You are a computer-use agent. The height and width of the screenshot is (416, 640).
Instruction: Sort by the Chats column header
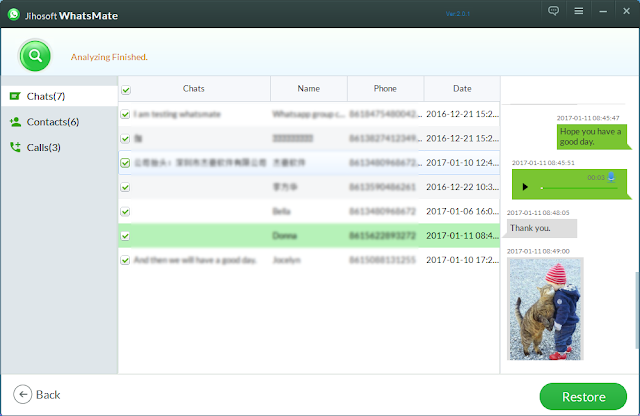[193, 89]
